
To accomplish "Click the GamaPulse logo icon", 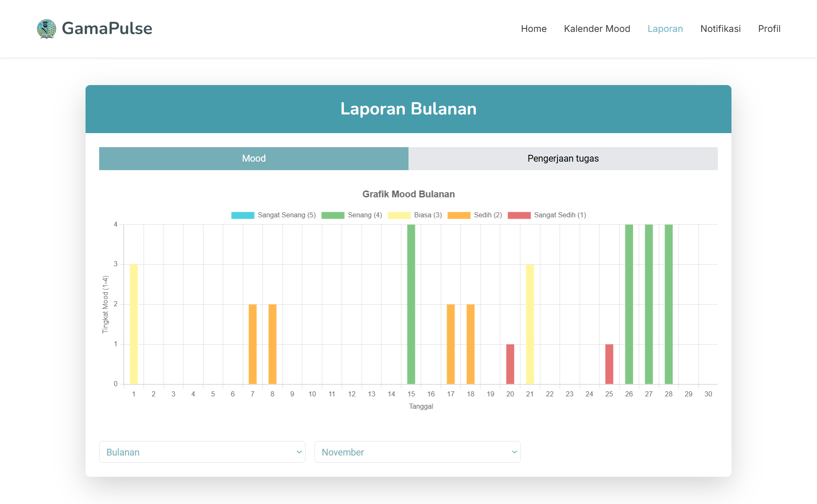I will click(46, 29).
